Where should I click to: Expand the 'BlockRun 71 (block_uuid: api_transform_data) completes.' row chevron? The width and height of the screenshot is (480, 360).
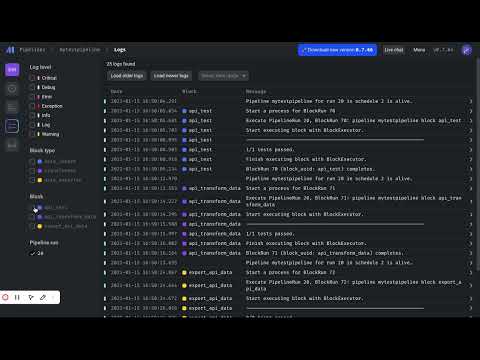(471, 253)
